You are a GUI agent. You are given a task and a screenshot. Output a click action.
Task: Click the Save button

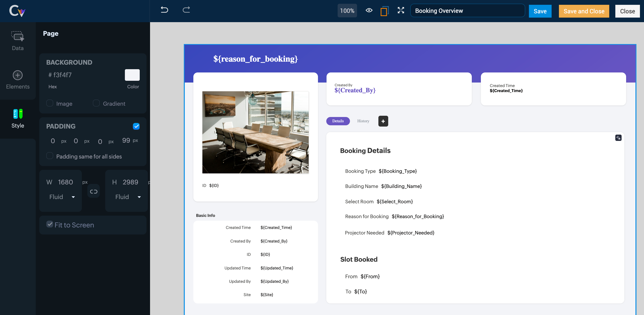540,11
